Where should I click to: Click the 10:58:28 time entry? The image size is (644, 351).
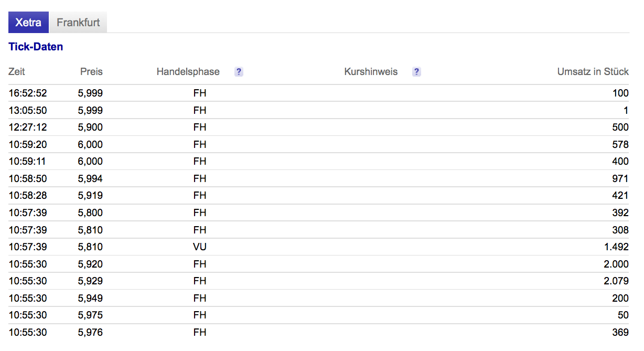pos(28,196)
